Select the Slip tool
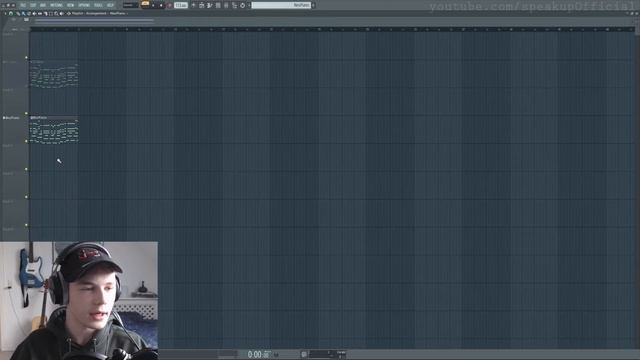 [40, 13]
